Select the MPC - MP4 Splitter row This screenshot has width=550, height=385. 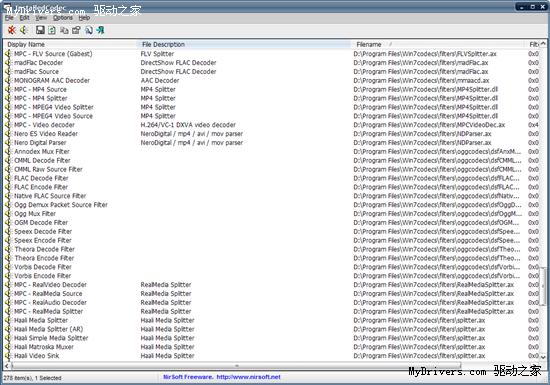click(272, 98)
